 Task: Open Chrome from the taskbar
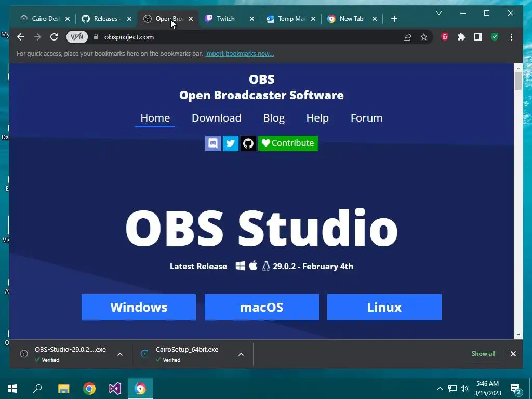(x=89, y=389)
